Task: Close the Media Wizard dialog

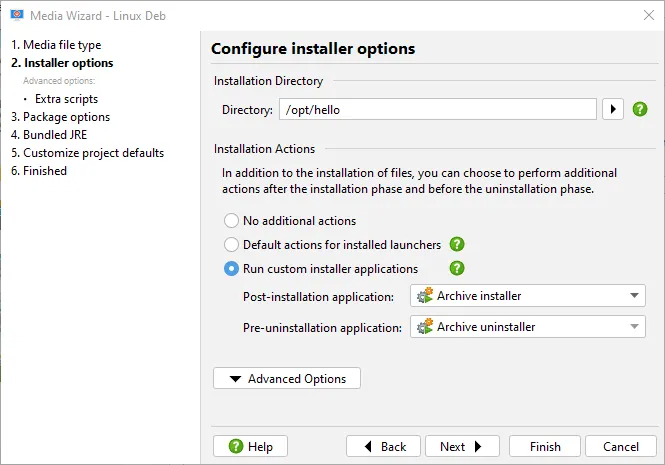Action: coord(648,15)
